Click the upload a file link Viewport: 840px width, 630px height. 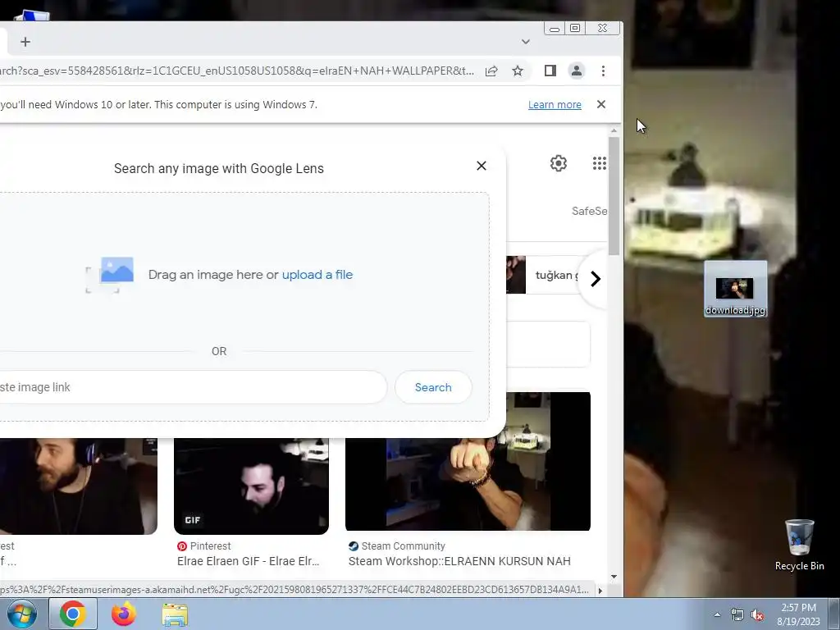pos(317,275)
